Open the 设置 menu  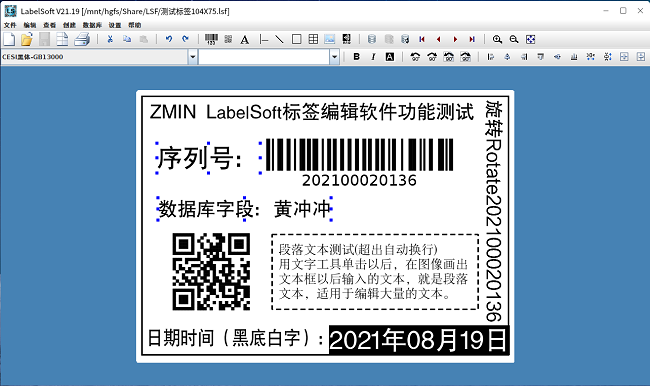tap(115, 25)
